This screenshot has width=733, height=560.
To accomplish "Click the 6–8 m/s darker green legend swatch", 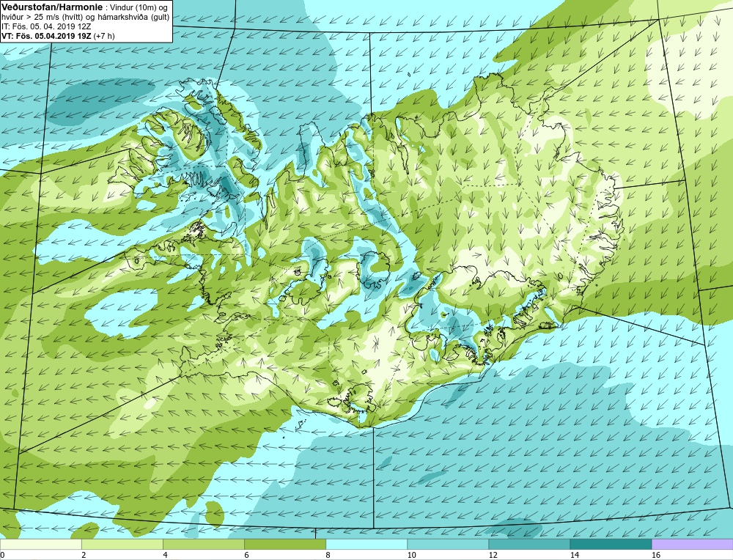I will pyautogui.click(x=284, y=544).
